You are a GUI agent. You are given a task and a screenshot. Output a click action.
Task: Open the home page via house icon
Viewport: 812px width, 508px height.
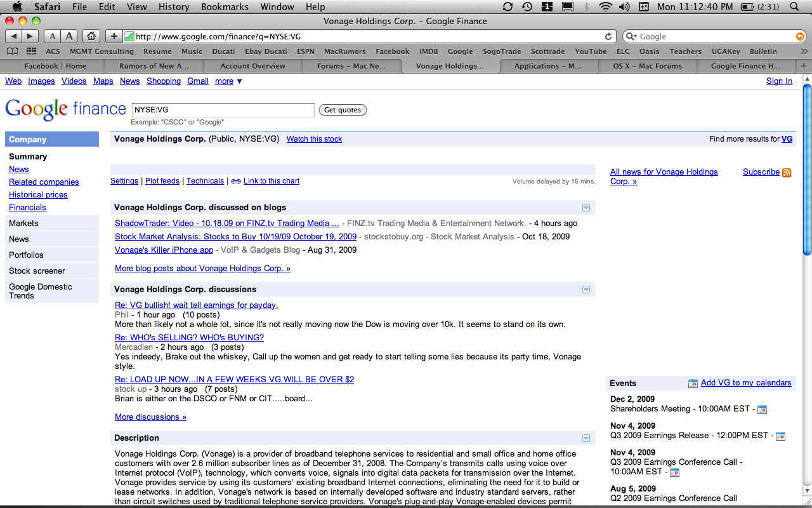[92, 36]
